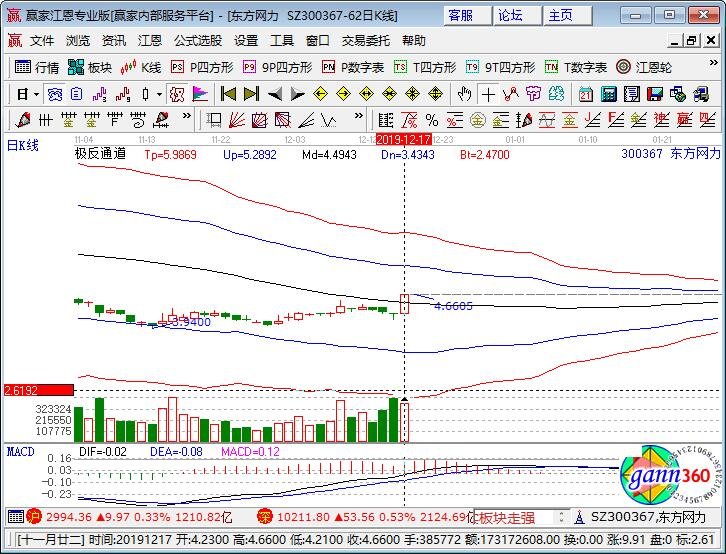Expand the Gann tools overflow chevron

[358, 116]
